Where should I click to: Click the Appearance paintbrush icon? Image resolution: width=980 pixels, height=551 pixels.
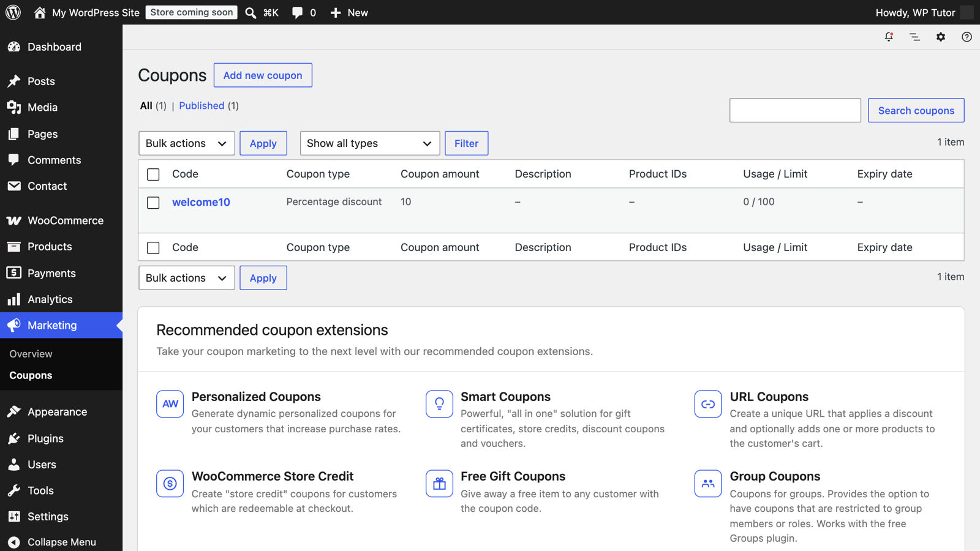[x=14, y=411]
